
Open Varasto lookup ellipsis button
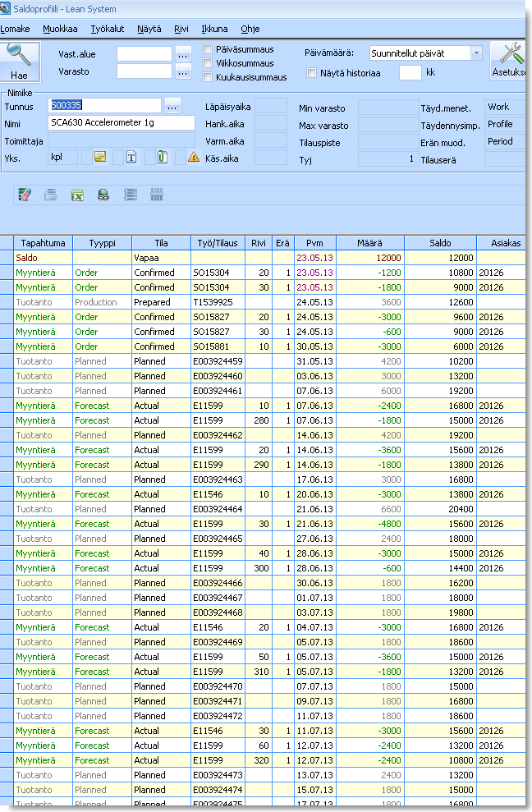coord(183,72)
